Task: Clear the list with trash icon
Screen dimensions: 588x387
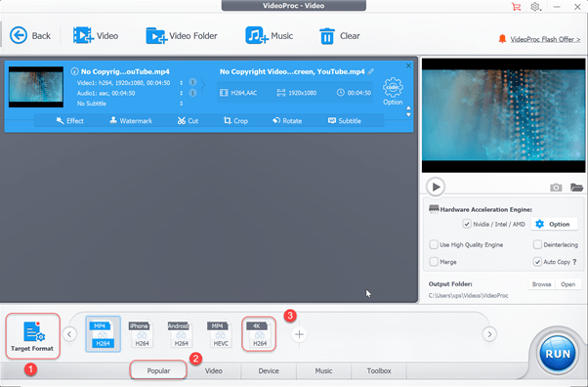Action: click(327, 36)
